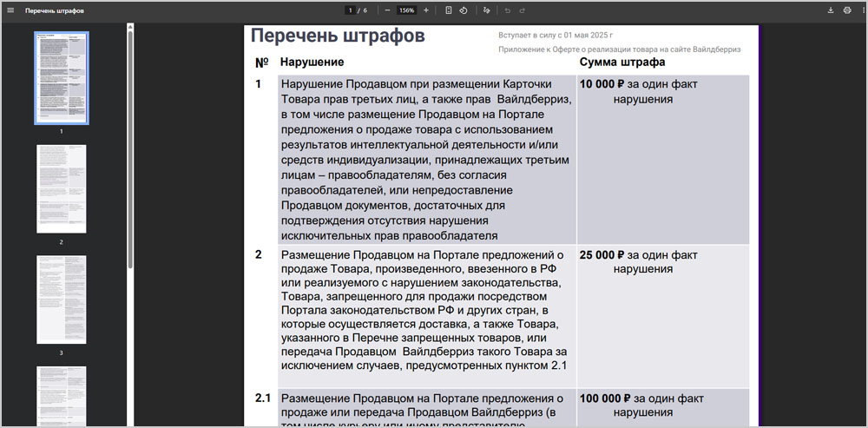868x428 pixels.
Task: Select page 3 thumbnail
Action: point(62,300)
